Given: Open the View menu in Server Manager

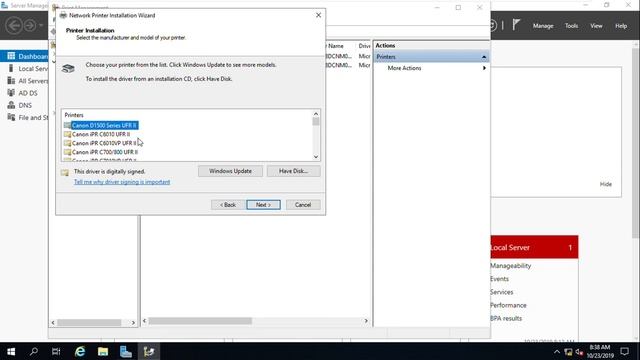Looking at the screenshot, I should click(x=596, y=26).
